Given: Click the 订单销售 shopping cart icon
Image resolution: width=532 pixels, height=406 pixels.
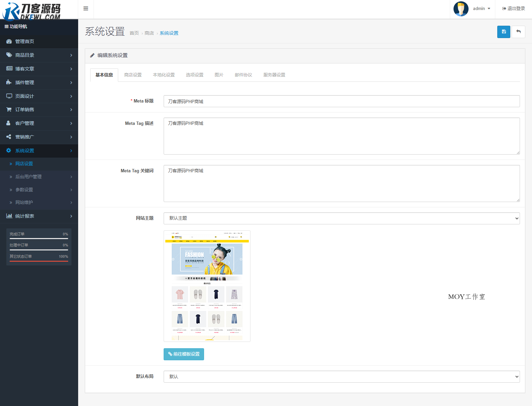Looking at the screenshot, I should (9, 110).
